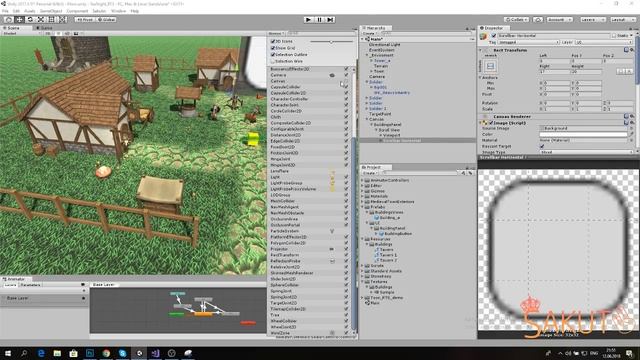Enable Selection Wire checkbox
640x360 pixels.
tap(273, 61)
